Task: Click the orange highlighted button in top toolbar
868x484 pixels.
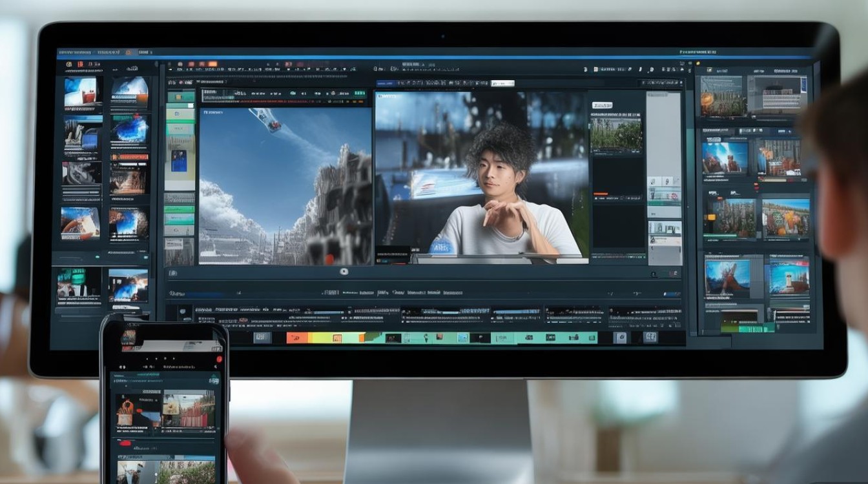Action: click(x=212, y=65)
